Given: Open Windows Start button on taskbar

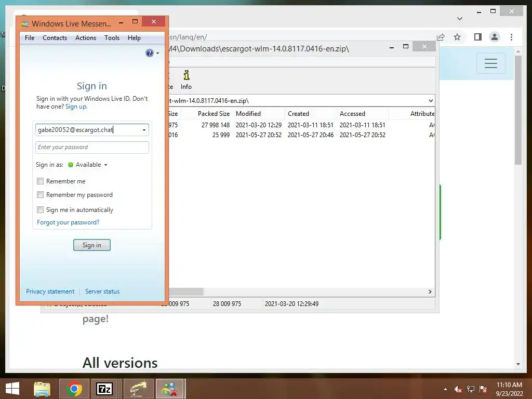Looking at the screenshot, I should pos(12,389).
